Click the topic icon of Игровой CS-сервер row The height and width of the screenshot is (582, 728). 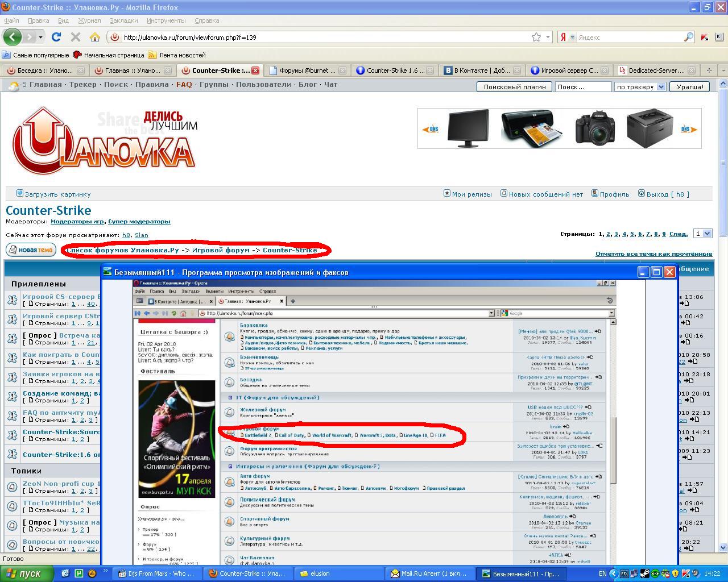[12, 300]
